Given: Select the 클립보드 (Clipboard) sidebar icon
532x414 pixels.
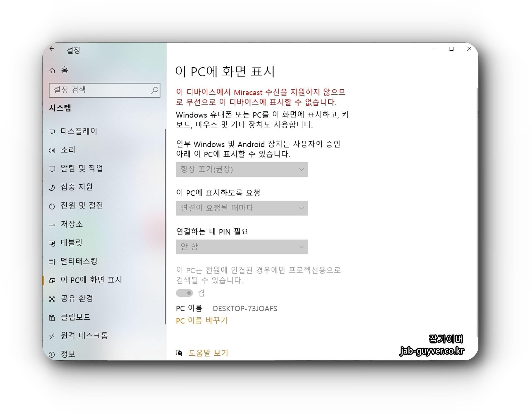Looking at the screenshot, I should pyautogui.click(x=52, y=317).
